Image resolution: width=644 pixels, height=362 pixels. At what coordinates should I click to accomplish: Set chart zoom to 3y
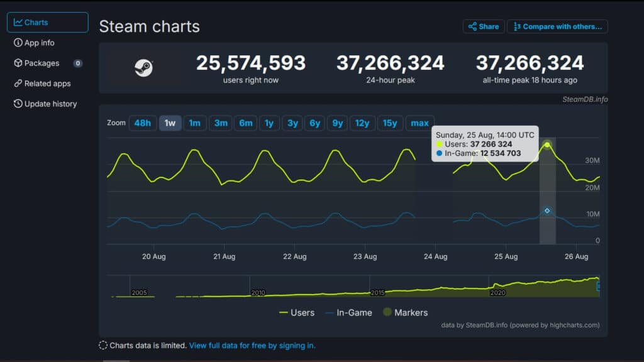click(292, 123)
